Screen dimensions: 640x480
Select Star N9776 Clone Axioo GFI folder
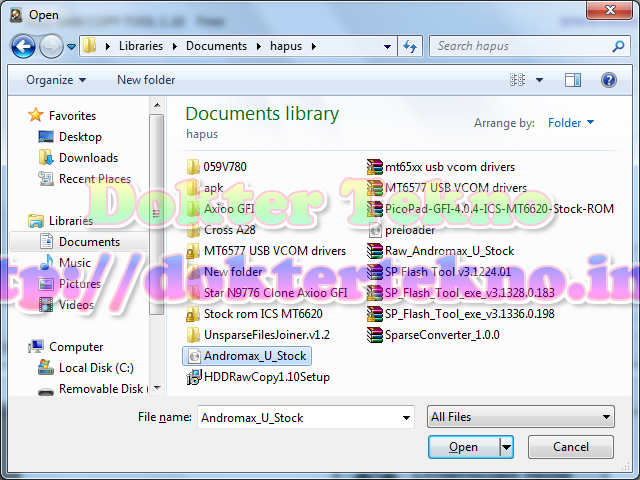tap(267, 293)
